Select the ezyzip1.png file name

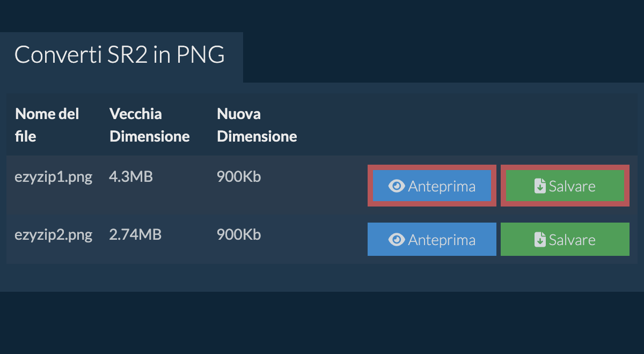tap(53, 177)
